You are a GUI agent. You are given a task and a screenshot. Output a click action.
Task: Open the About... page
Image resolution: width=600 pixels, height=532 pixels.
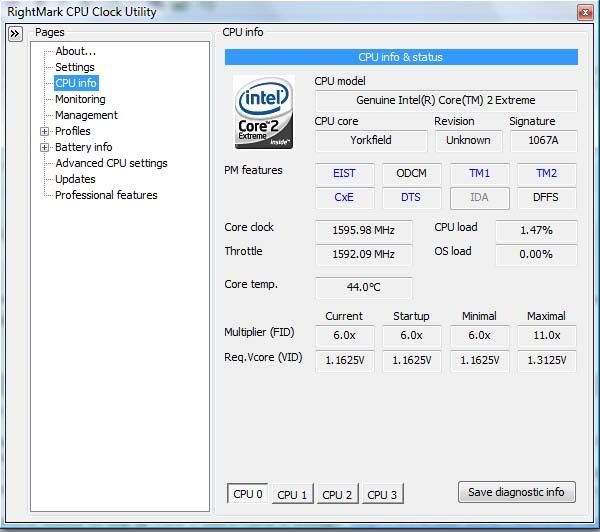(75, 51)
